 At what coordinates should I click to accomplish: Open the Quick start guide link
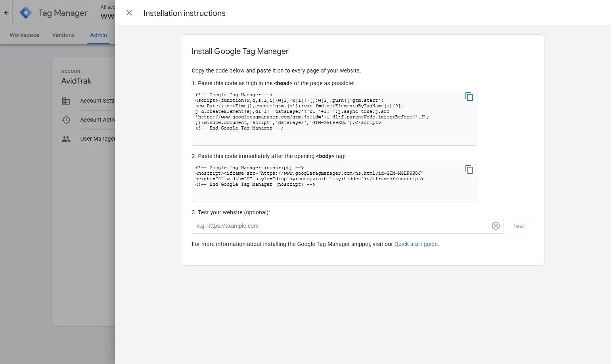416,244
